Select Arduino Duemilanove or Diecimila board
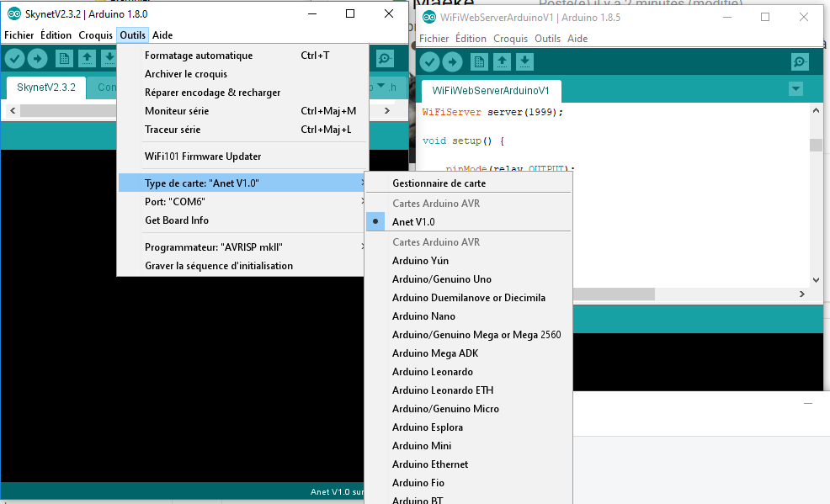Screen dimensions: 830x504 coord(469,297)
